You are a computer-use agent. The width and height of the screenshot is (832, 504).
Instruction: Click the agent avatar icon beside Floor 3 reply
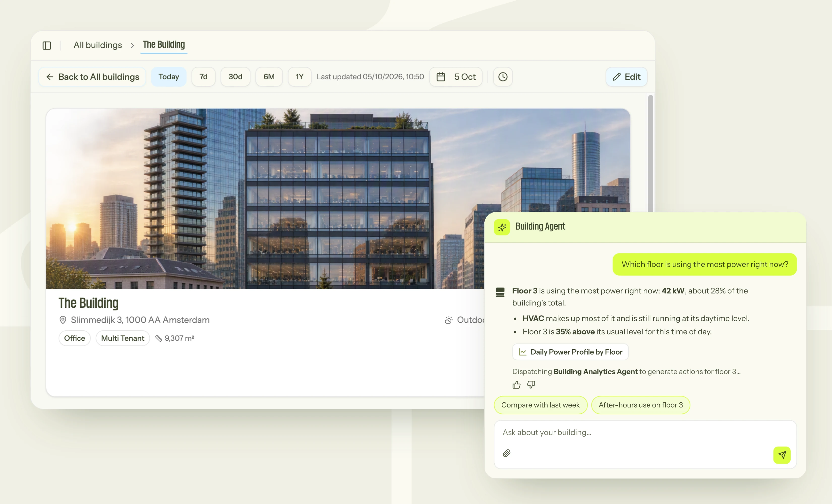click(500, 292)
